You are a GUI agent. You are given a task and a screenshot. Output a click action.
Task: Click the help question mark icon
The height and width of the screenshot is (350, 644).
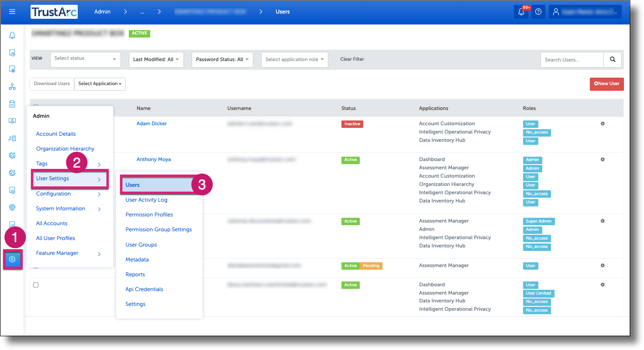pyautogui.click(x=538, y=12)
